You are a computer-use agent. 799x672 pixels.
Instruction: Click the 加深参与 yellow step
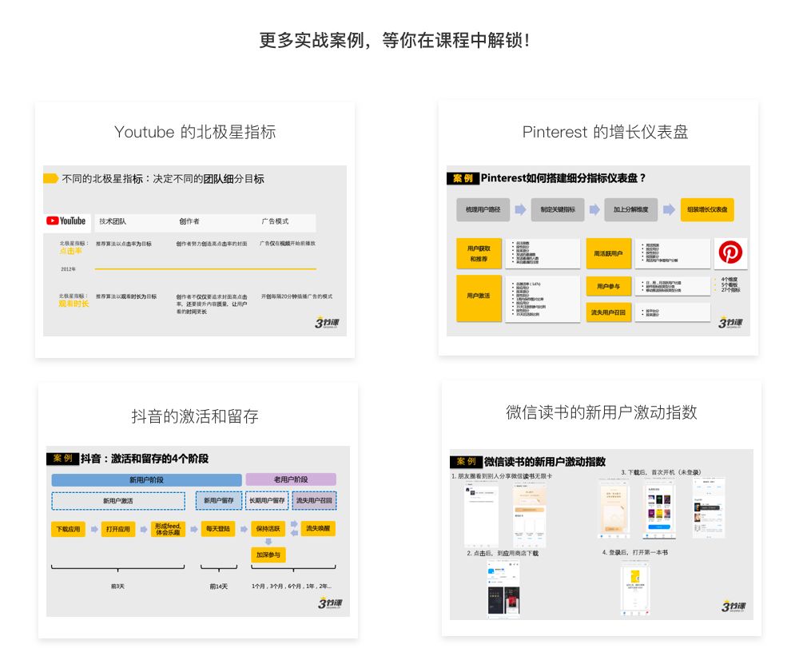click(x=268, y=555)
